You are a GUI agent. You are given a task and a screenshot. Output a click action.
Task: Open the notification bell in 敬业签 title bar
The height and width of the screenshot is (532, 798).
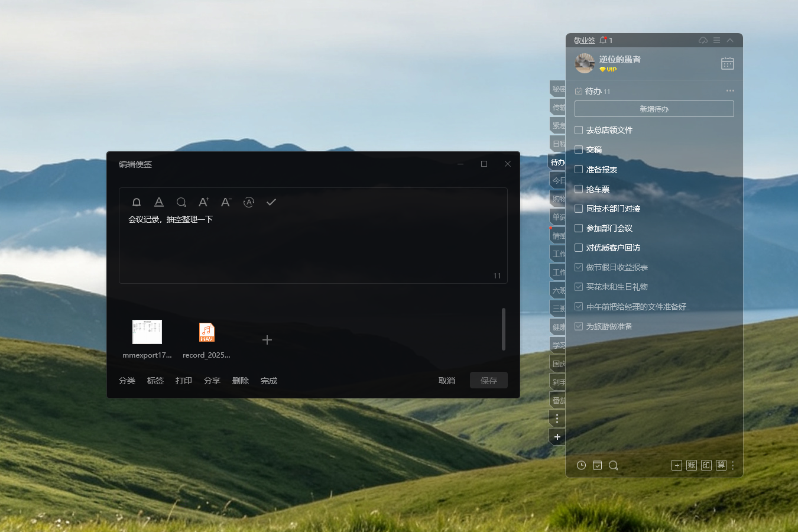[603, 40]
